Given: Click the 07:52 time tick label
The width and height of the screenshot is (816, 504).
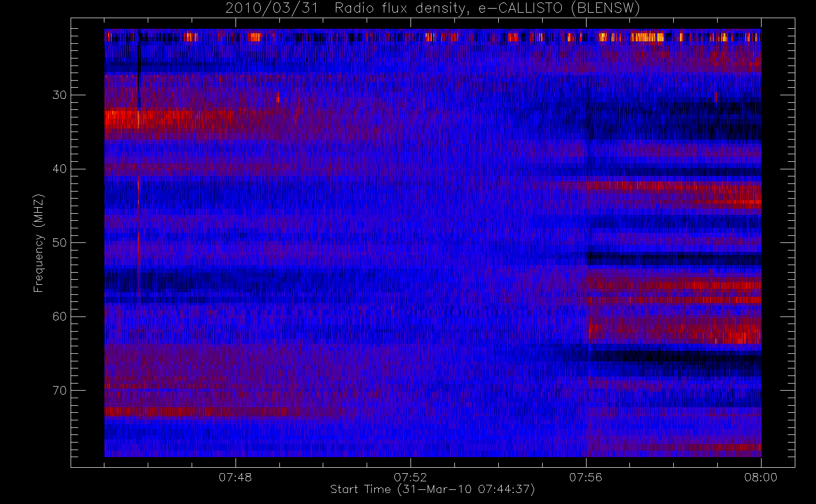Looking at the screenshot, I should click(x=411, y=477).
